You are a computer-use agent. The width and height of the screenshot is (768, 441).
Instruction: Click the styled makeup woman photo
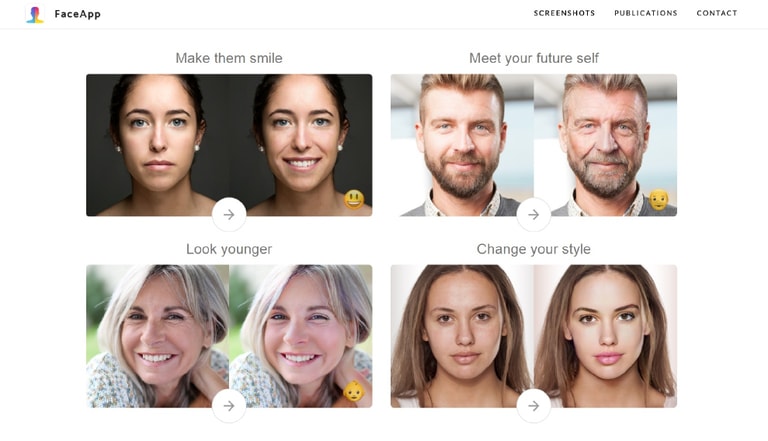[x=605, y=336]
